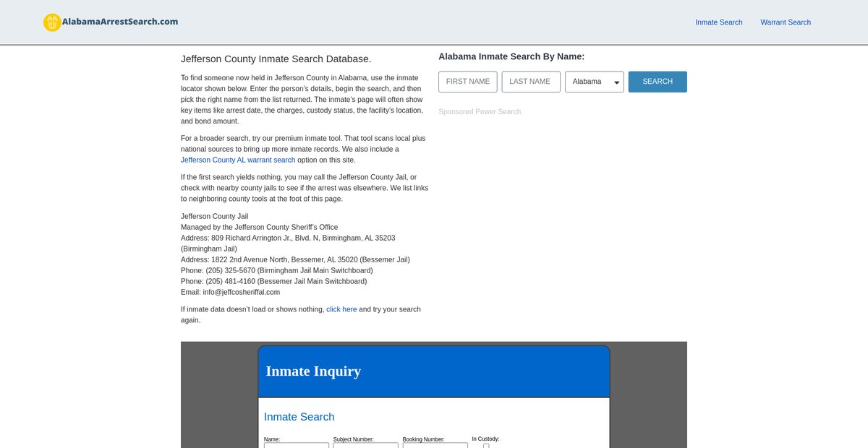Click the 'Inmate Inquiry' banner title
Image resolution: width=868 pixels, height=448 pixels.
[x=313, y=371]
